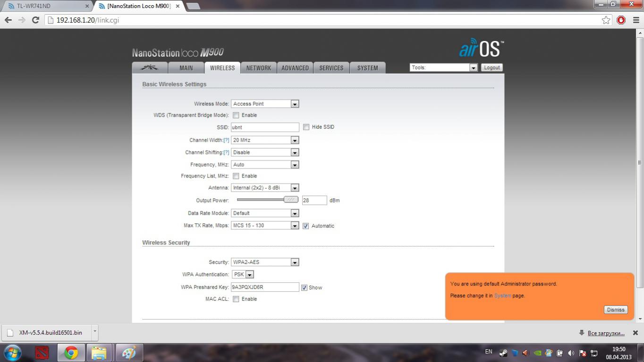Open the Chrome menu hamburger icon
The height and width of the screenshot is (362, 644).
click(636, 20)
